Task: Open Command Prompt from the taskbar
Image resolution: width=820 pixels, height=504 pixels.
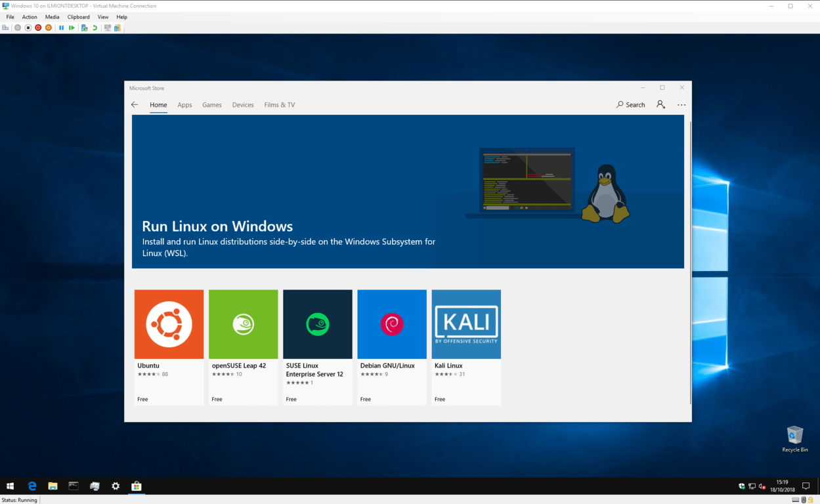Action: click(74, 486)
